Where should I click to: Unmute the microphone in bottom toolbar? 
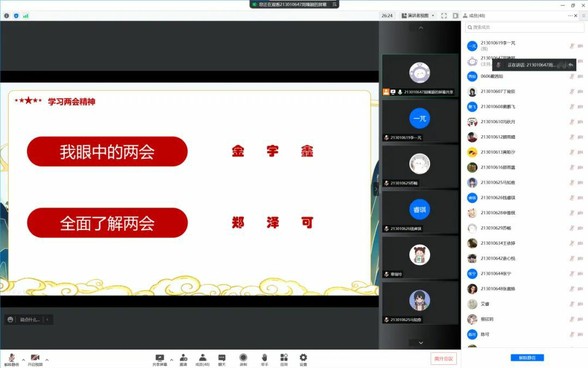pos(12,359)
